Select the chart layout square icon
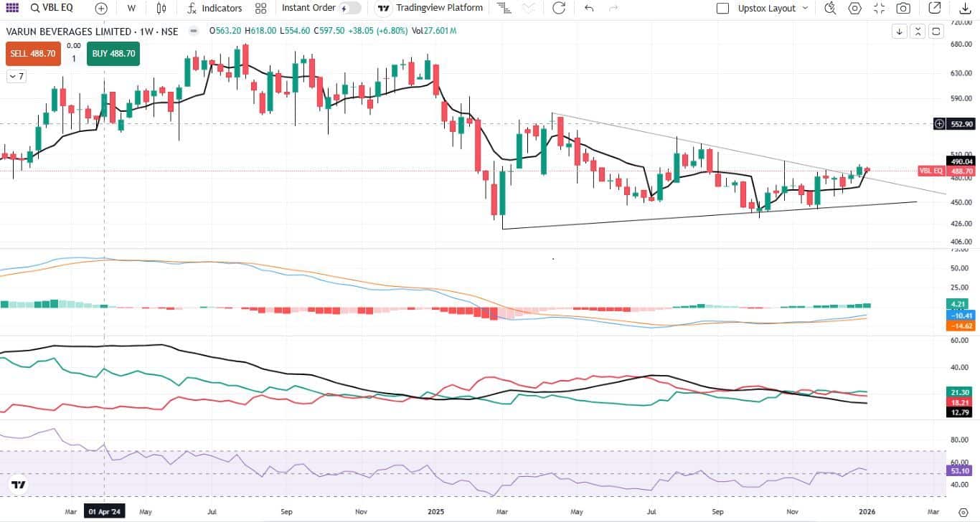 pos(723,9)
